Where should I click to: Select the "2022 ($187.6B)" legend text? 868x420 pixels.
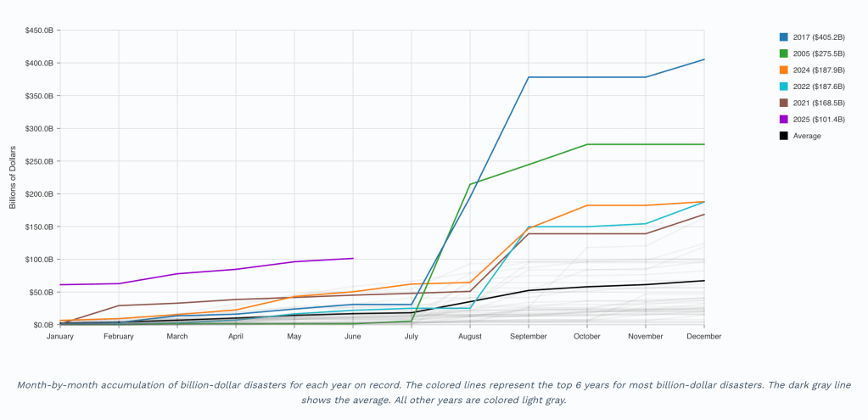(819, 86)
